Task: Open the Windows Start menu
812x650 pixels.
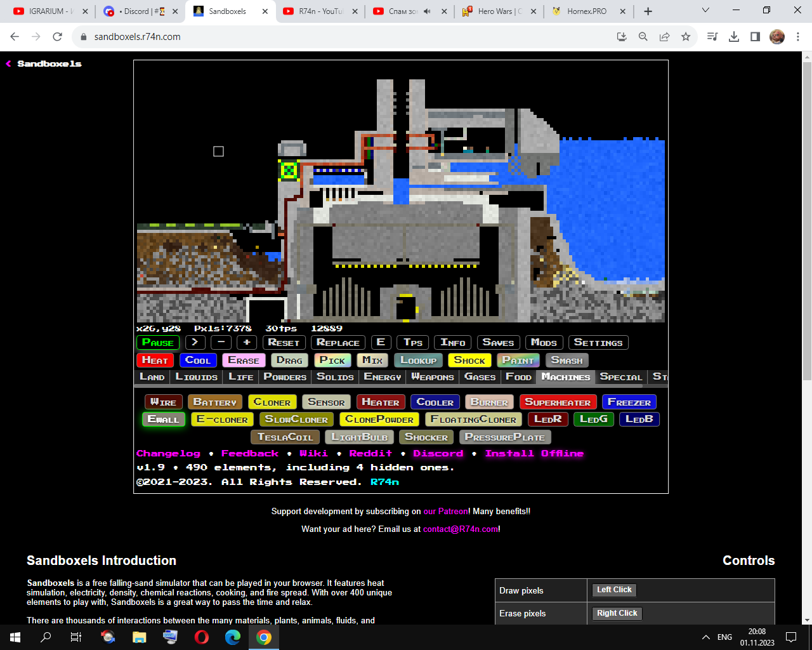Action: [x=15, y=637]
